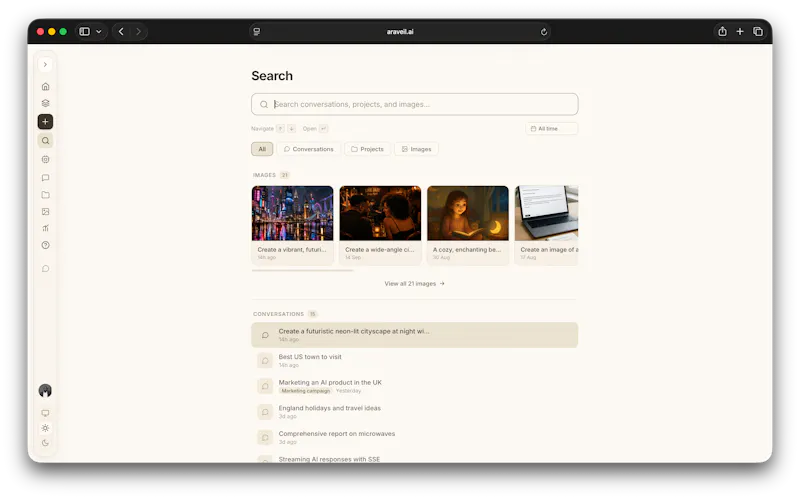Open 'Create a futuristic neon-lit cityscape' conversation
Viewport: 800px width, 499px height.
point(414,335)
